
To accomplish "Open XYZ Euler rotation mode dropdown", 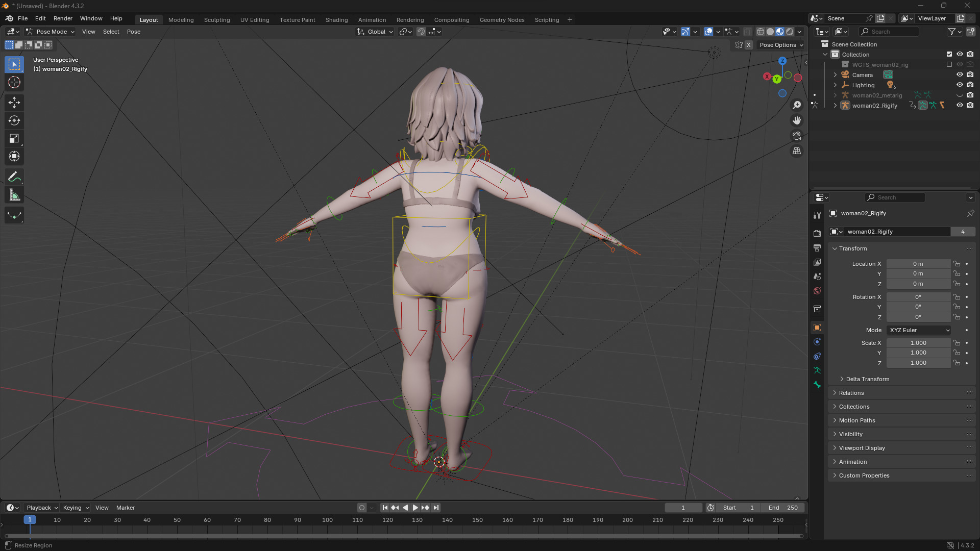I will tap(919, 330).
